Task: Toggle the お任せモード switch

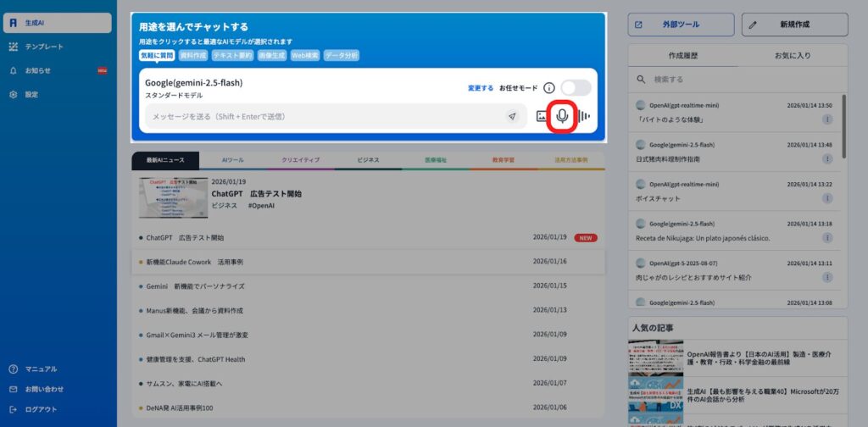Action: tap(576, 87)
